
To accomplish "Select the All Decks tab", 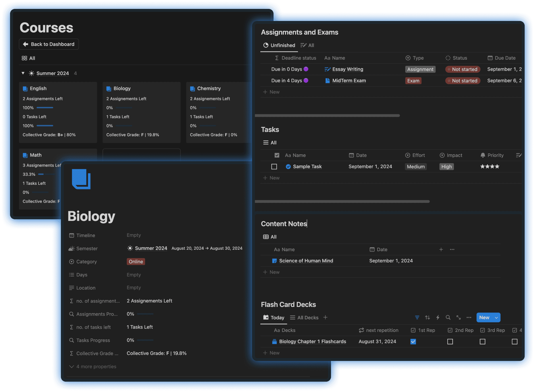I will (x=307, y=318).
